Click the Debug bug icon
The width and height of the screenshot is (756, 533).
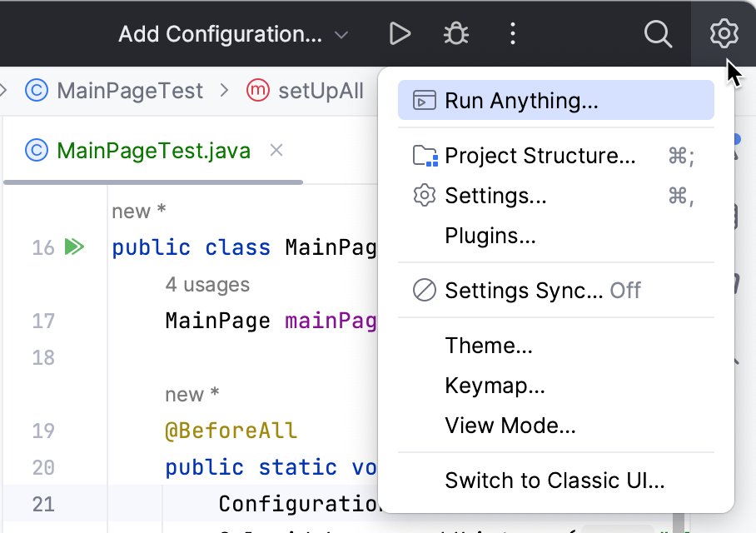pyautogui.click(x=455, y=34)
